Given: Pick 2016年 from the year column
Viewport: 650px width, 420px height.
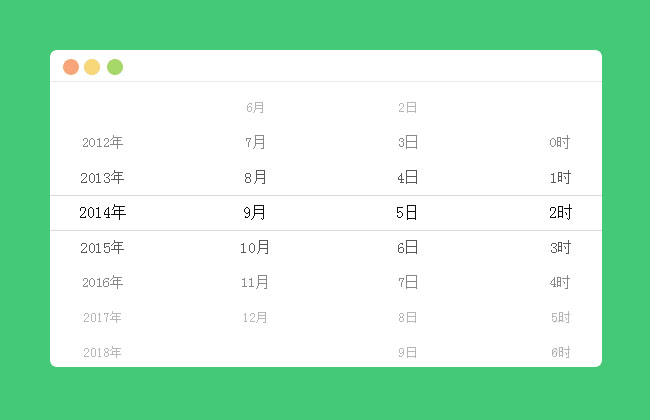Looking at the screenshot, I should coord(102,283).
